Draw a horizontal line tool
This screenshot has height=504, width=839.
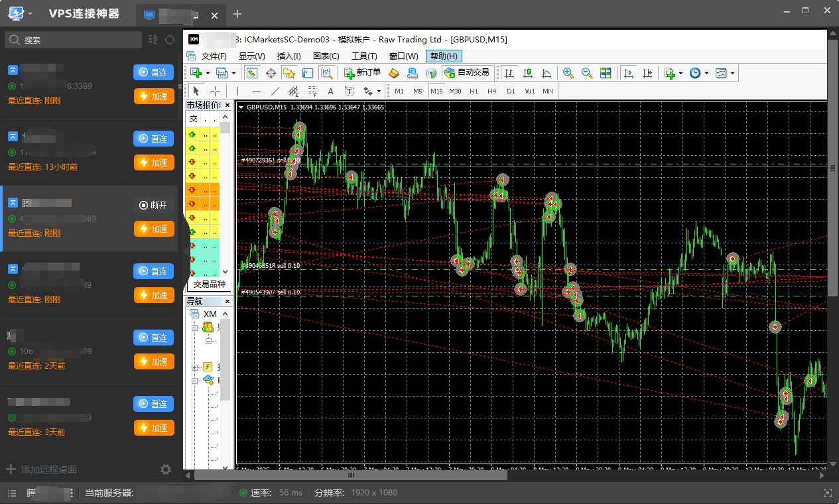pos(257,91)
